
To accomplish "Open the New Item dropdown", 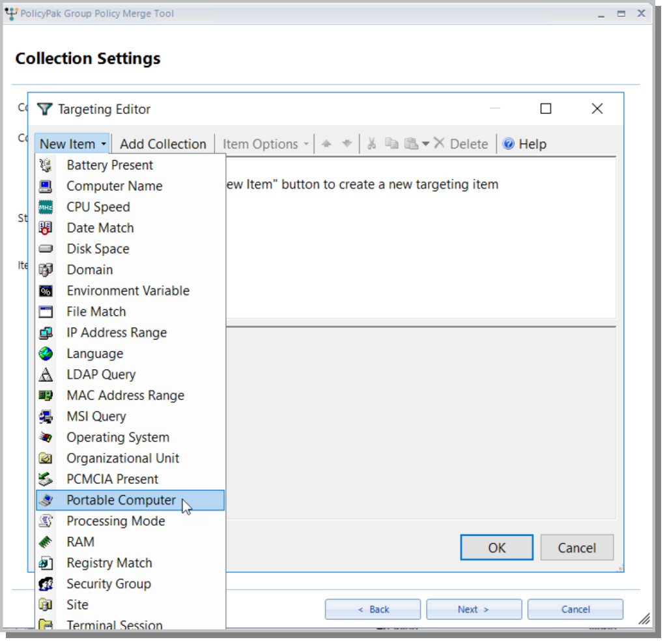I will pyautogui.click(x=72, y=143).
